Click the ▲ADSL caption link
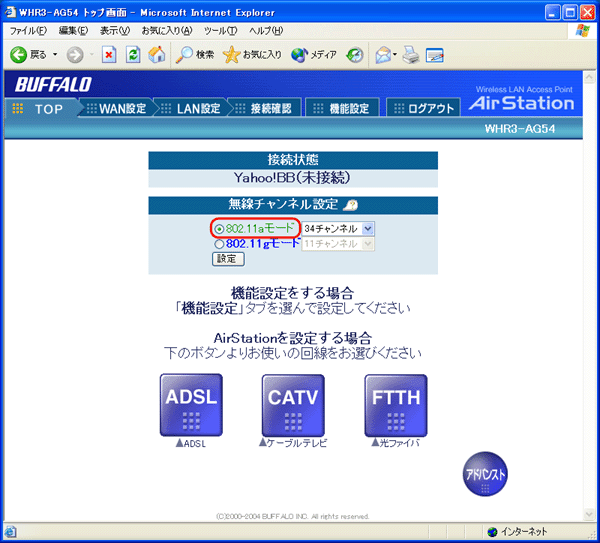Image resolution: width=600 pixels, height=543 pixels. pyautogui.click(x=191, y=444)
